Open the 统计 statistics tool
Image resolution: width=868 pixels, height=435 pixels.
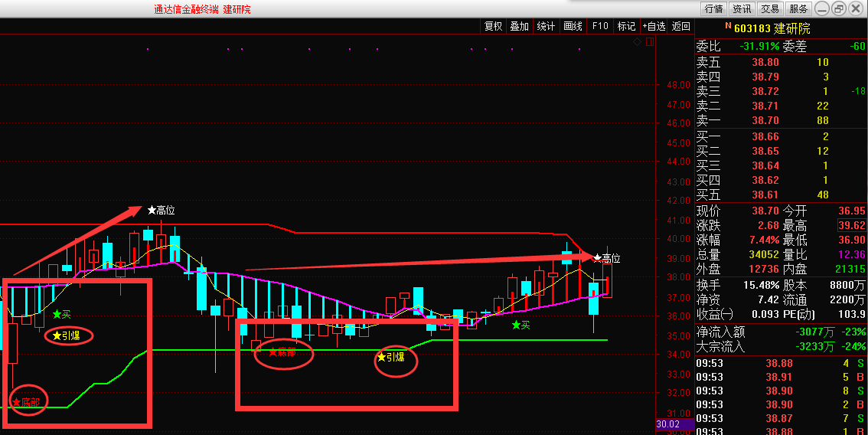(546, 26)
